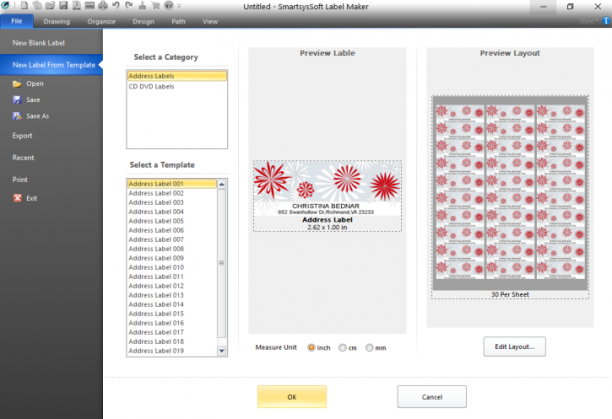Select template Address Label 015

click(172, 314)
